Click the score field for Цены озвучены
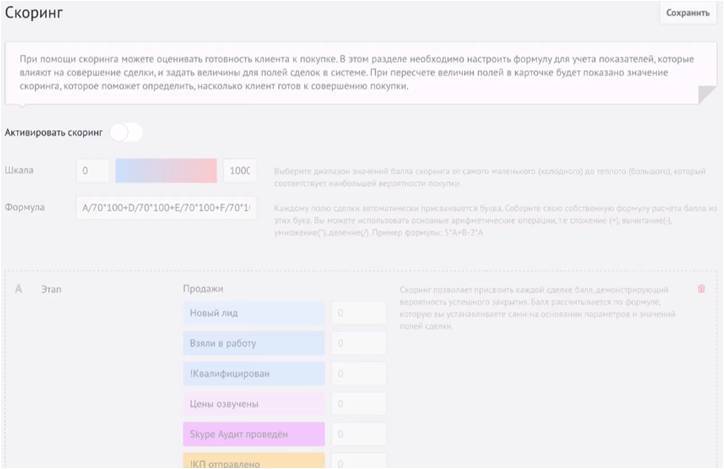This screenshot has height=469, width=724. click(x=358, y=404)
